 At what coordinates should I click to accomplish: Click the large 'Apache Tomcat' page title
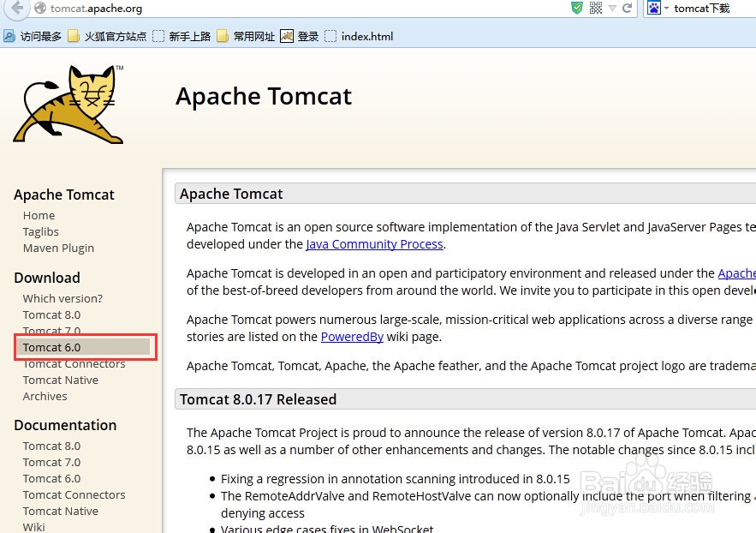(264, 96)
